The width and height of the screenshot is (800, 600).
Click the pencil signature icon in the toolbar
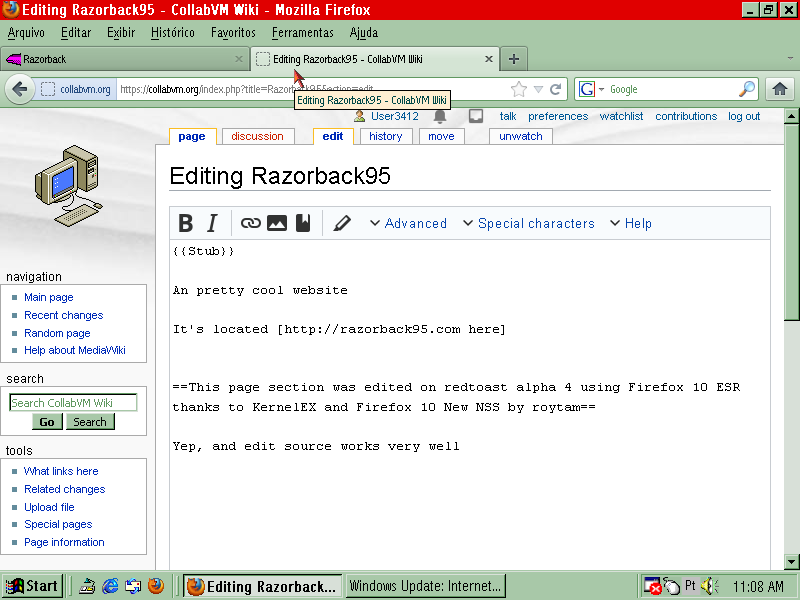click(342, 223)
